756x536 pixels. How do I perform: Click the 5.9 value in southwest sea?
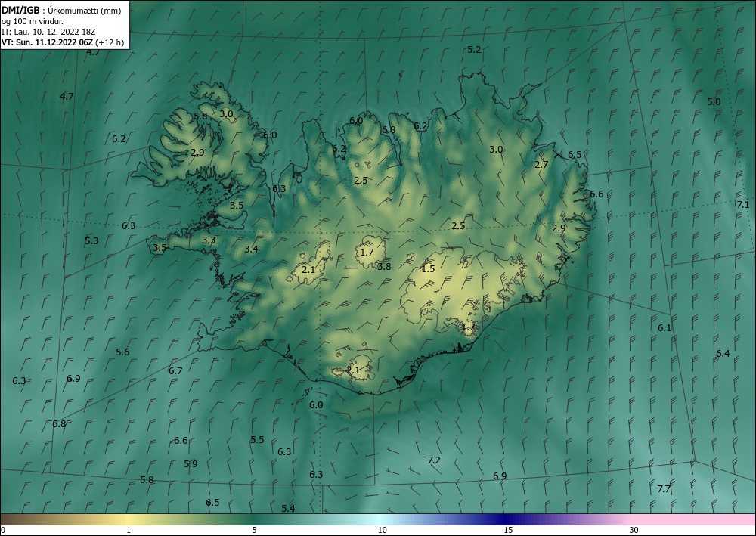click(x=191, y=464)
